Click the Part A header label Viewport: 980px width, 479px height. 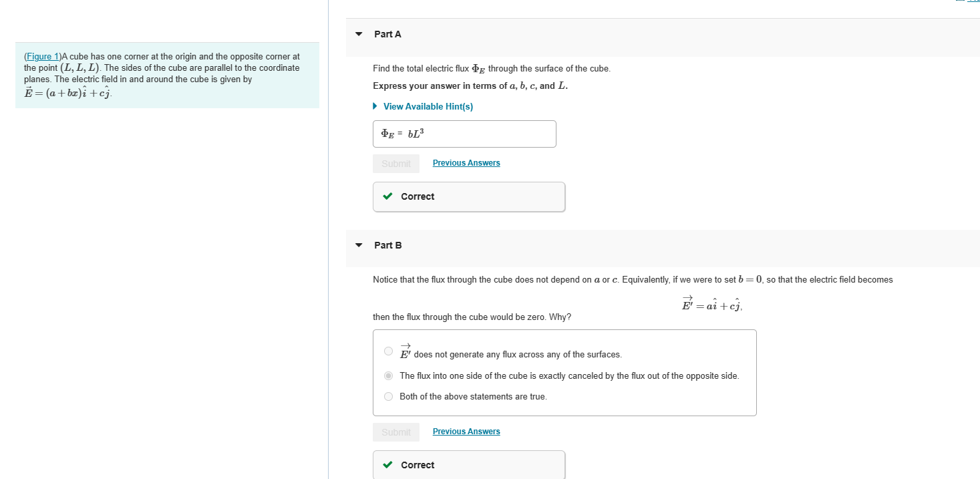click(x=387, y=34)
